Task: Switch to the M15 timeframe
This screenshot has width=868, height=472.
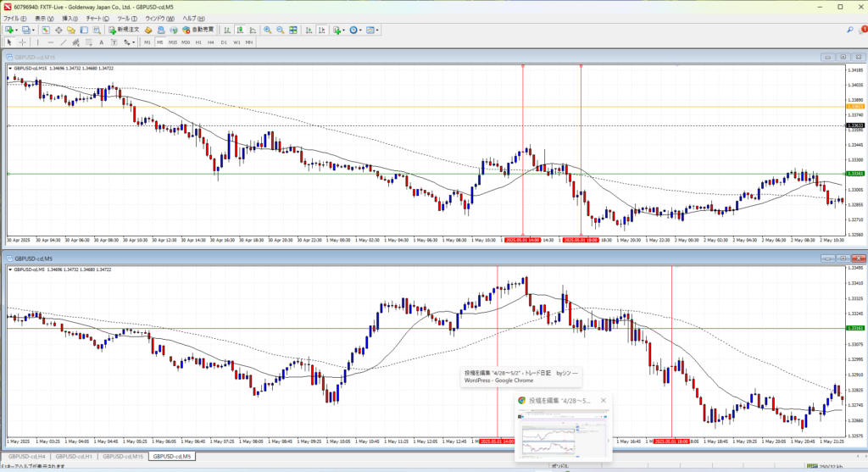Action: click(x=172, y=42)
